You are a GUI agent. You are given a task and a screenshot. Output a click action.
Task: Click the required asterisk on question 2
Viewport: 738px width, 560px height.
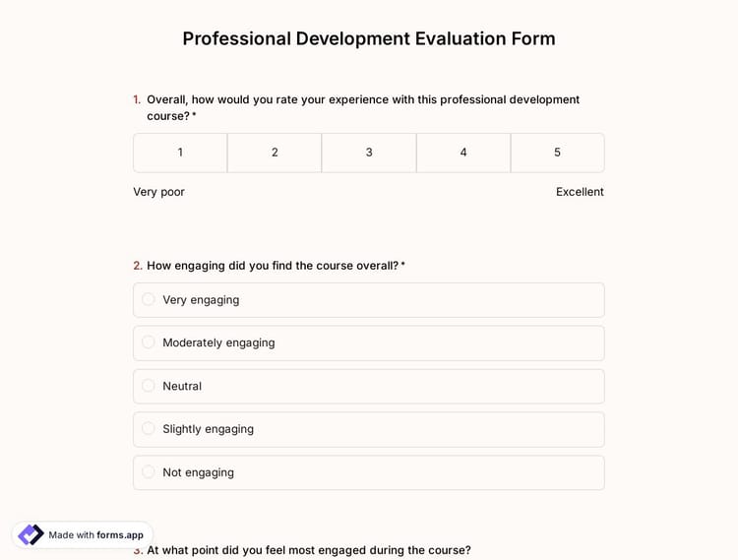(402, 266)
